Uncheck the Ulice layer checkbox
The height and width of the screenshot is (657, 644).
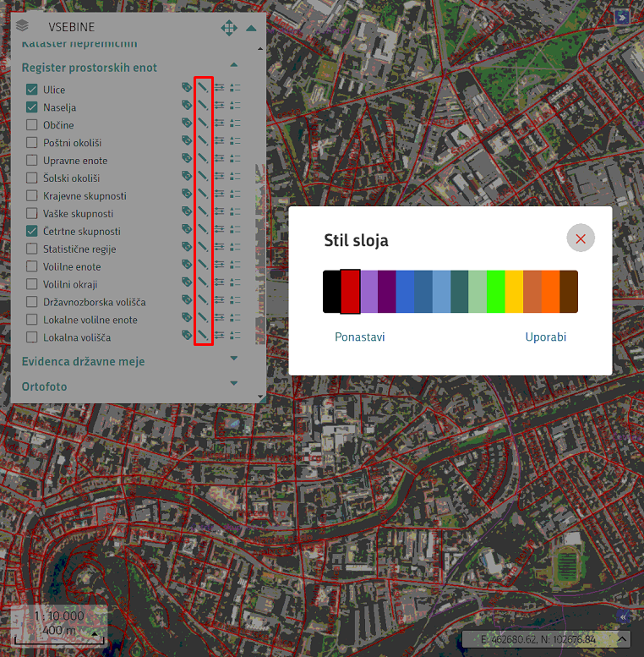click(32, 90)
